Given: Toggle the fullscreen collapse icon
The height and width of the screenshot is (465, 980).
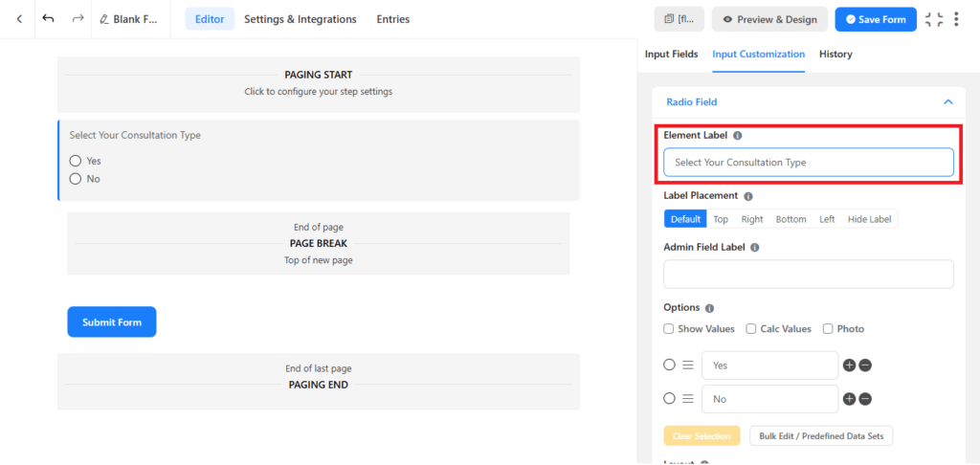Looking at the screenshot, I should pos(934,19).
